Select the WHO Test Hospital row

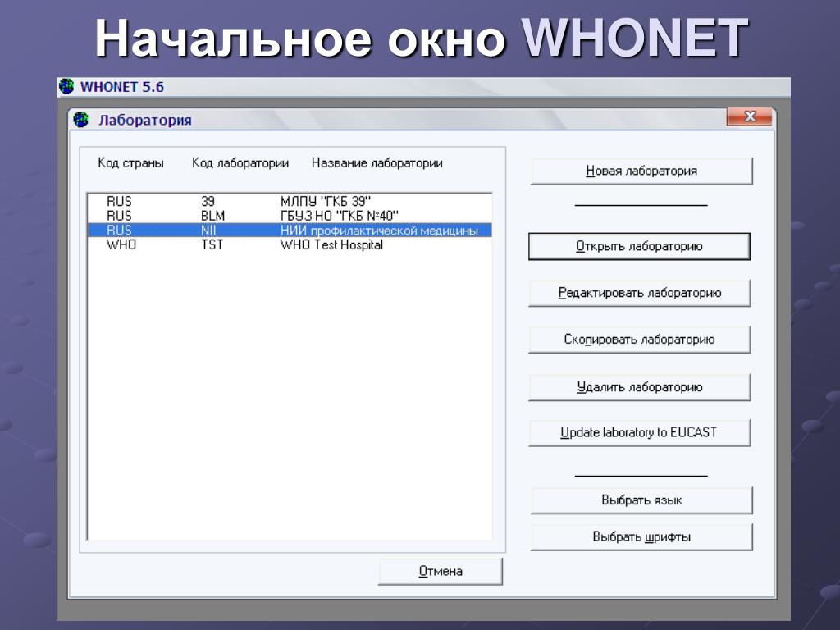coord(290,244)
